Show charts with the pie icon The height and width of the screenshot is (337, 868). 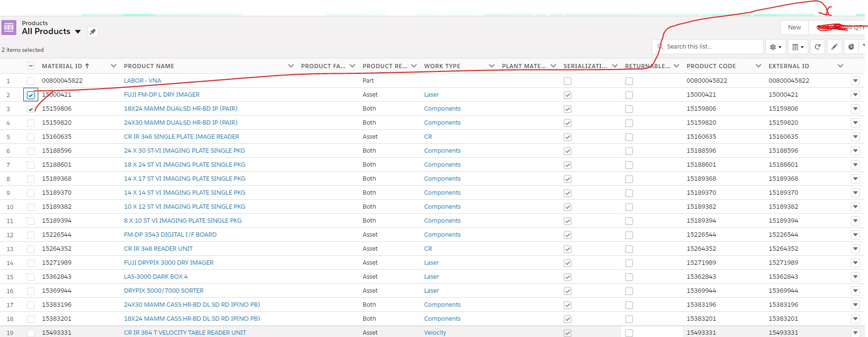point(851,47)
